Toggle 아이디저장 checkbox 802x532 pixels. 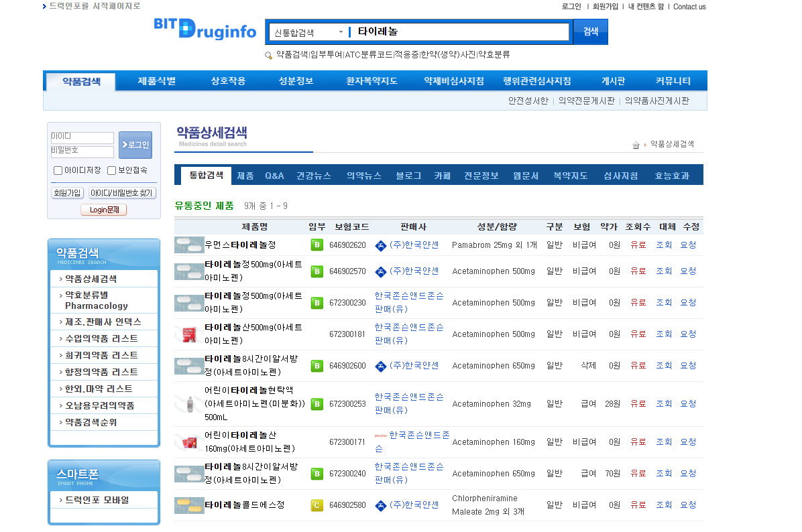tap(58, 171)
